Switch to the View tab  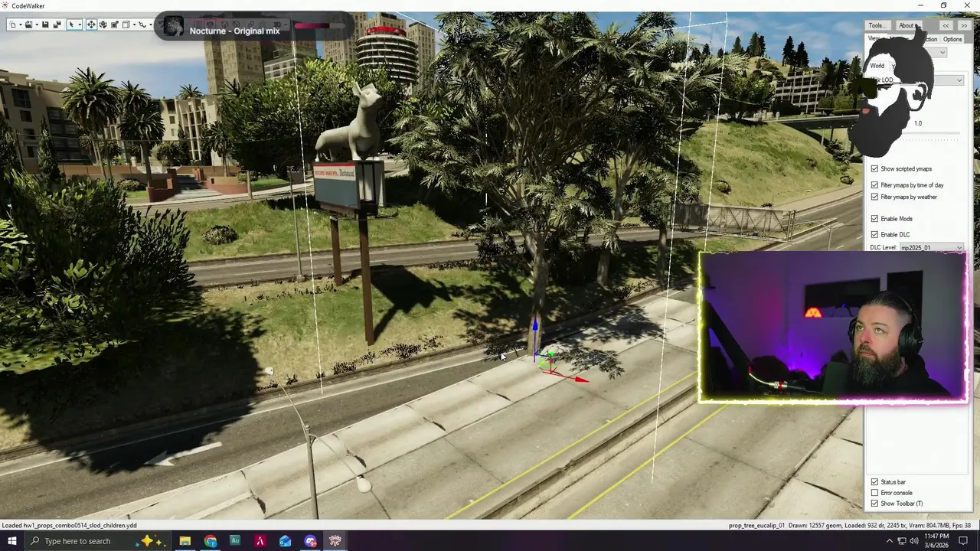[874, 39]
